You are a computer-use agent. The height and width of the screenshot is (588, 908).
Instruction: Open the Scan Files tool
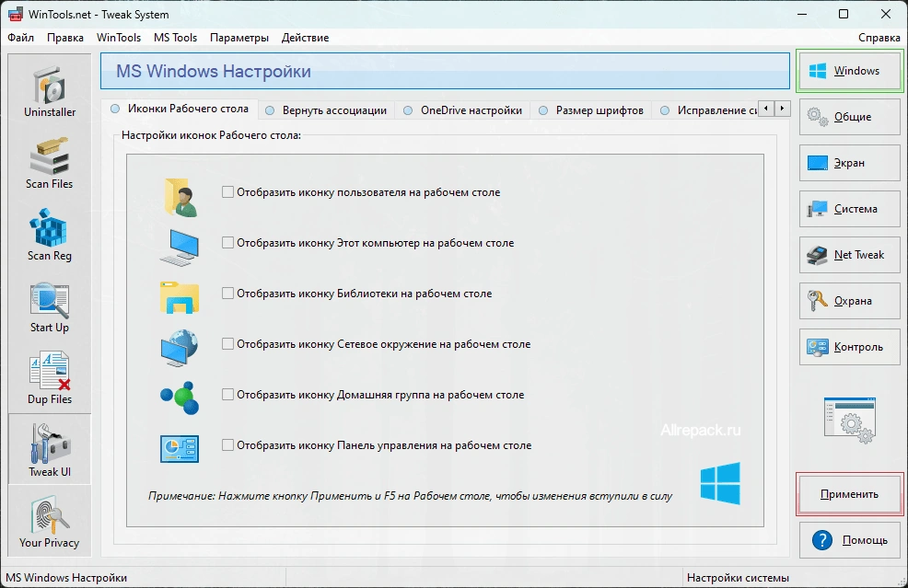[x=50, y=163]
